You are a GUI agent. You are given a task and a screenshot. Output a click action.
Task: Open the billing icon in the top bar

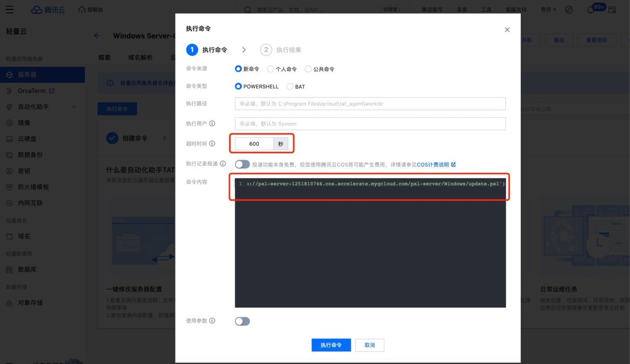[612, 10]
